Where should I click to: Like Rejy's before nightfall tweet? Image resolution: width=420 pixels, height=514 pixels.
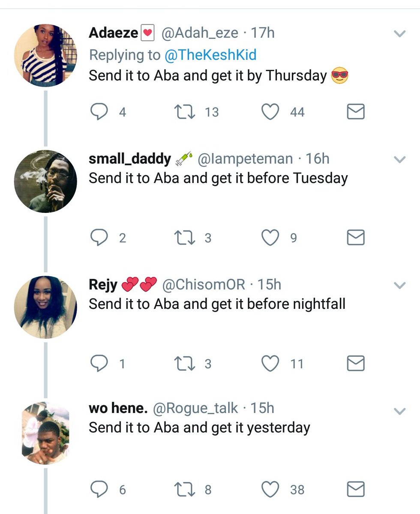coord(270,364)
